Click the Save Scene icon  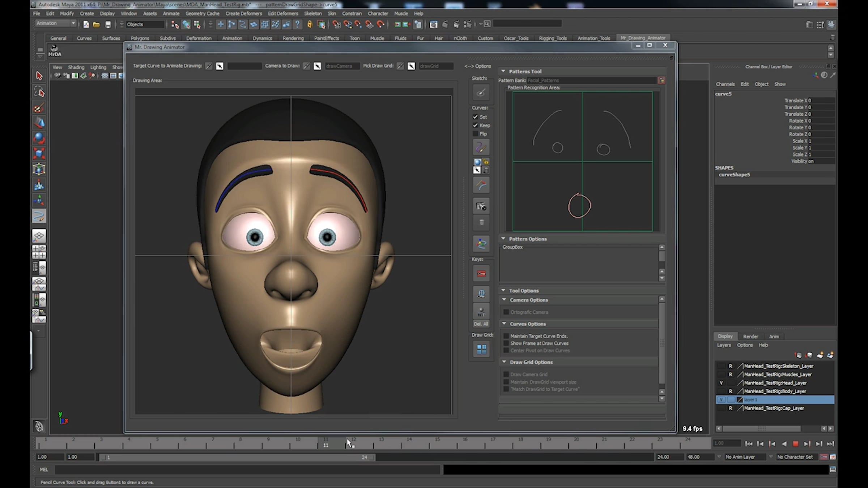pyautogui.click(x=108, y=24)
